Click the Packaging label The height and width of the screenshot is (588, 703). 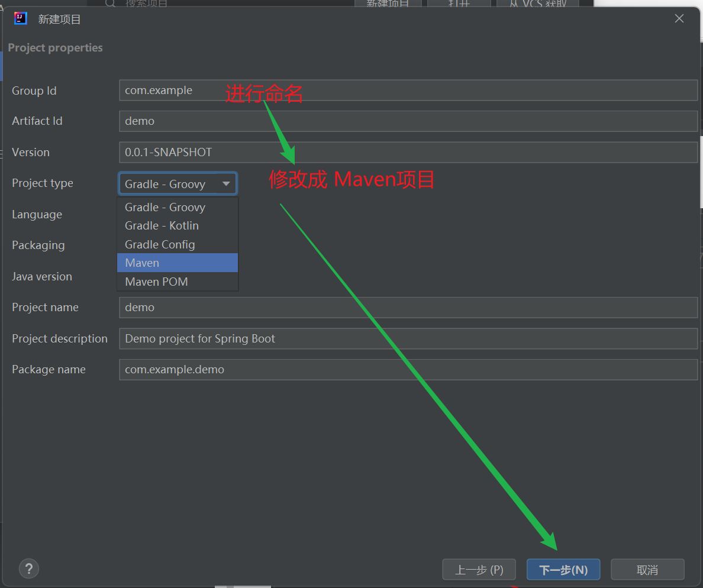point(38,245)
